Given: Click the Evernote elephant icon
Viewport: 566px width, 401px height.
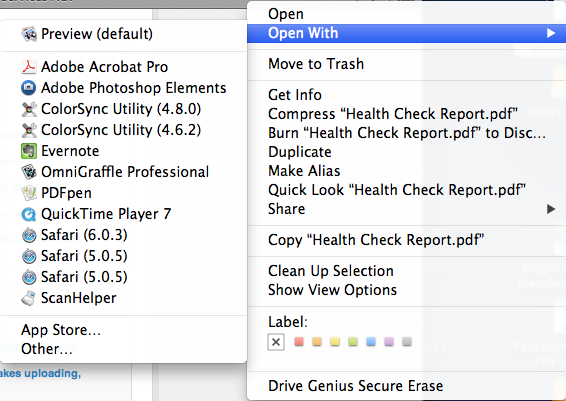Looking at the screenshot, I should coord(29,151).
